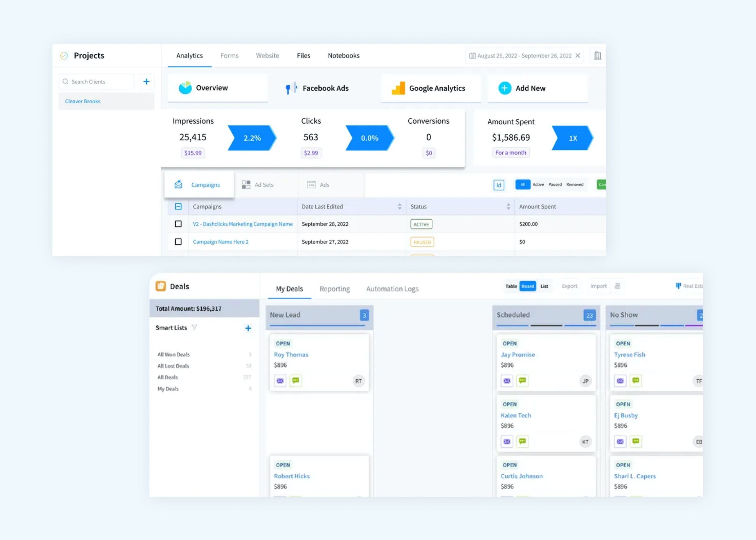Click the building icon next to date range

point(598,56)
